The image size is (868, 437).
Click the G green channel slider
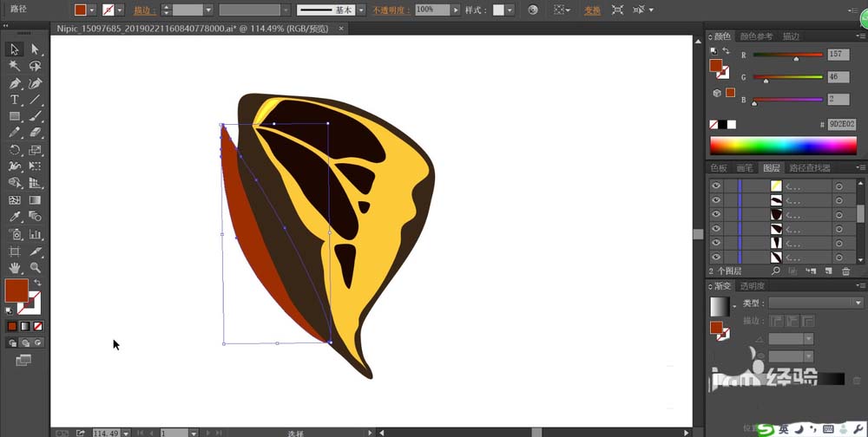point(788,77)
